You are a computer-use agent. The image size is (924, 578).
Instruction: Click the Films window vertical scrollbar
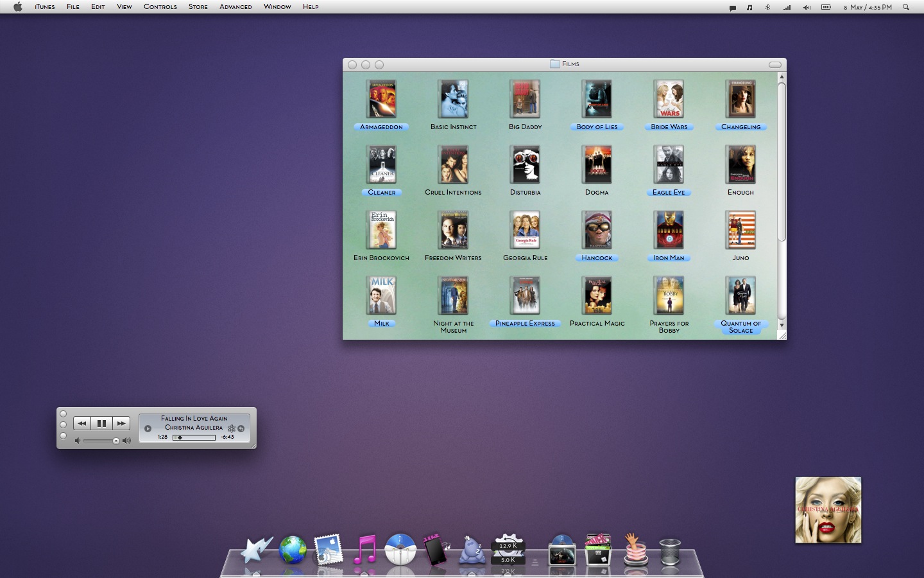782,162
